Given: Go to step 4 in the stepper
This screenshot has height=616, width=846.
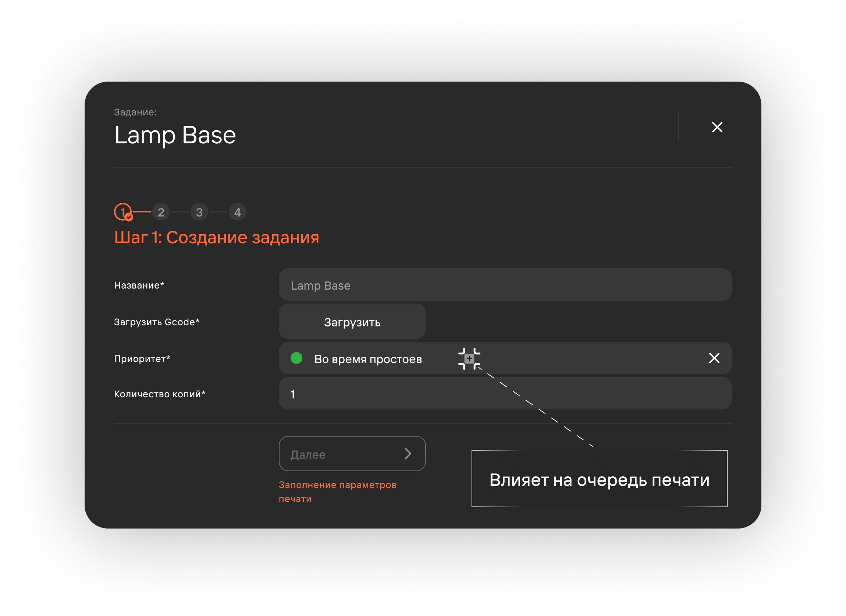Looking at the screenshot, I should (237, 212).
